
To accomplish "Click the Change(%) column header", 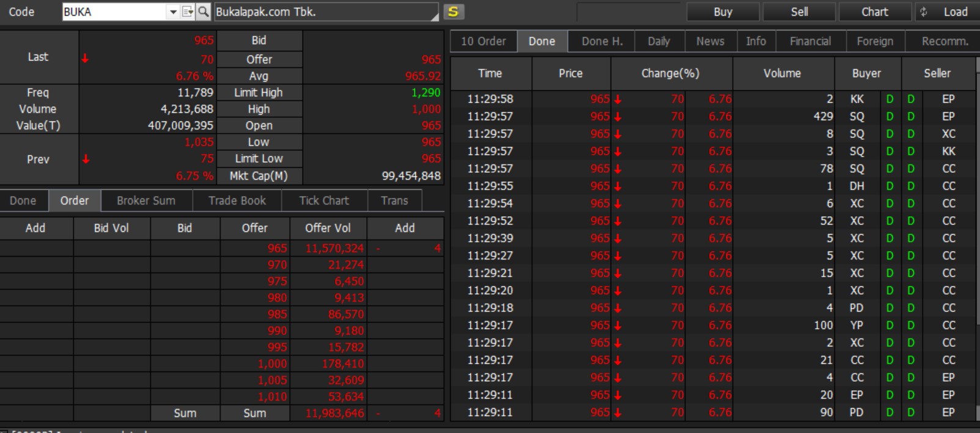I will pos(671,73).
